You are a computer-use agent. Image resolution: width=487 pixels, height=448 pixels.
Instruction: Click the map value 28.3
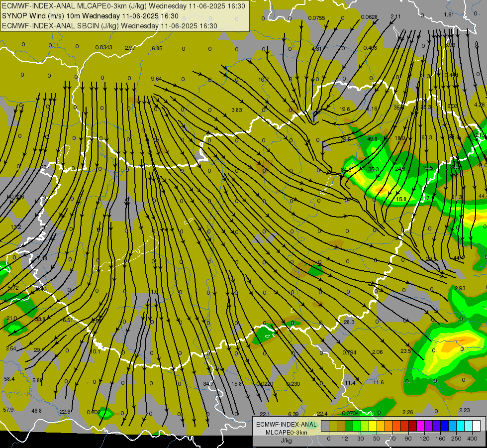tap(349, 322)
